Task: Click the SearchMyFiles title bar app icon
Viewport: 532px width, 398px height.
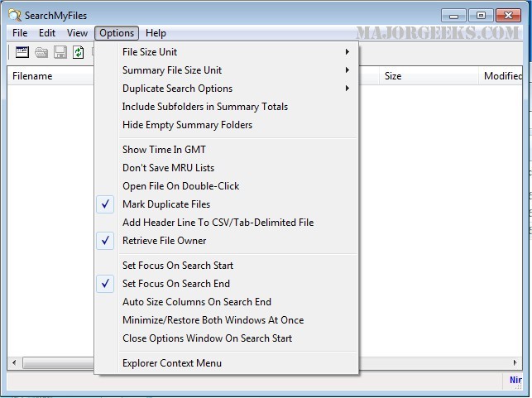Action: (15, 15)
